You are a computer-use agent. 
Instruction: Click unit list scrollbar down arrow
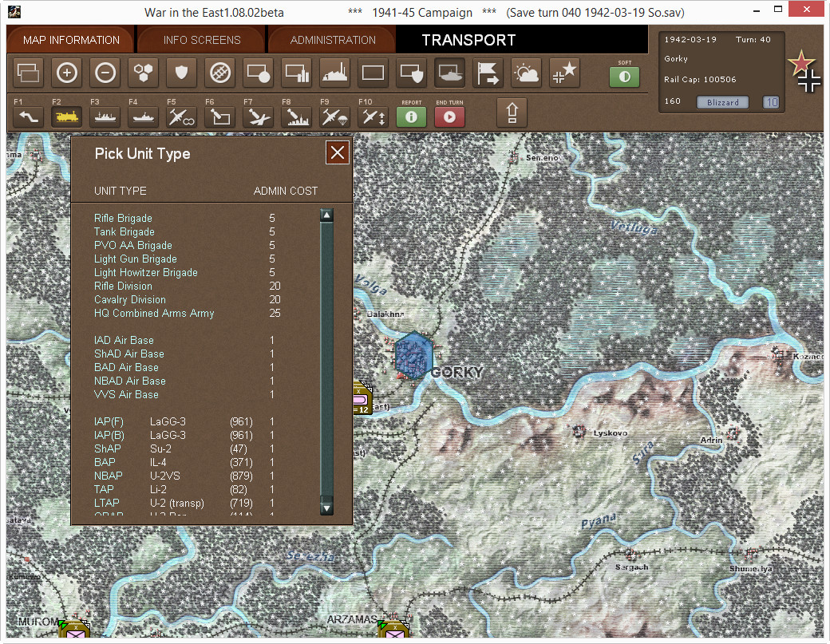click(326, 508)
